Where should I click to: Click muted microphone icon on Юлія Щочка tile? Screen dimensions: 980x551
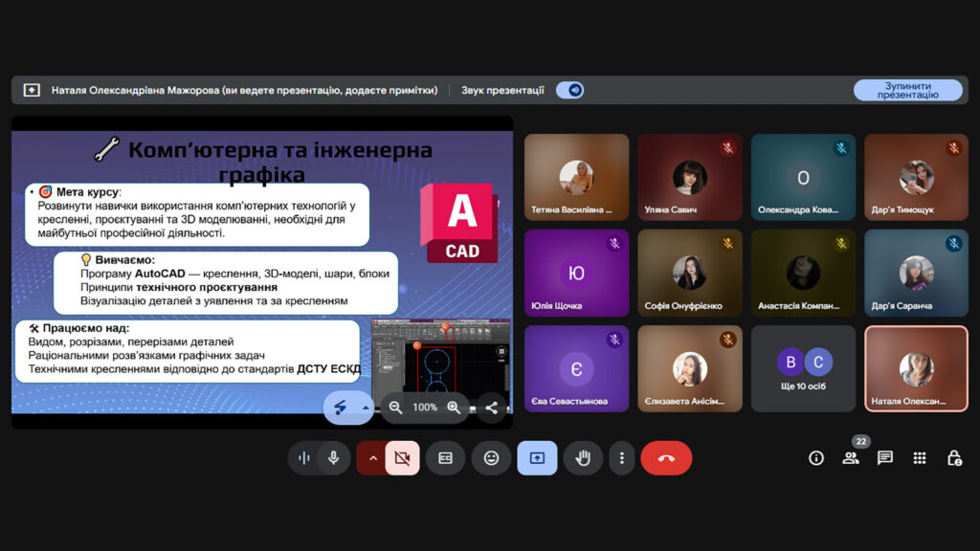click(614, 244)
